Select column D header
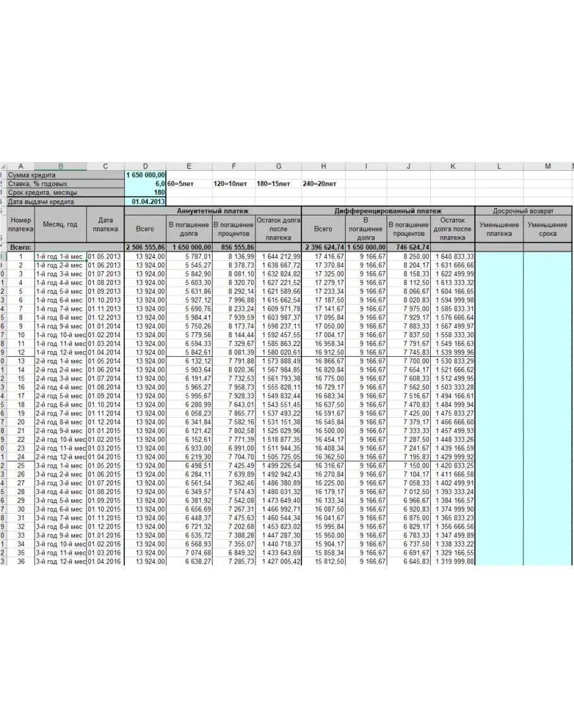 145,166
